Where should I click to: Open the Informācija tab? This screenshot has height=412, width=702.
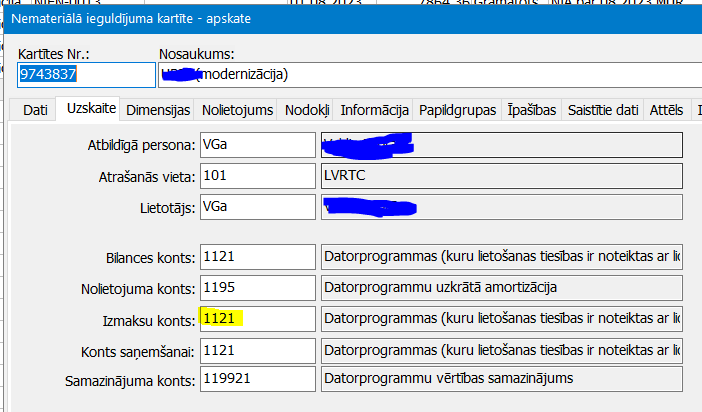click(374, 110)
